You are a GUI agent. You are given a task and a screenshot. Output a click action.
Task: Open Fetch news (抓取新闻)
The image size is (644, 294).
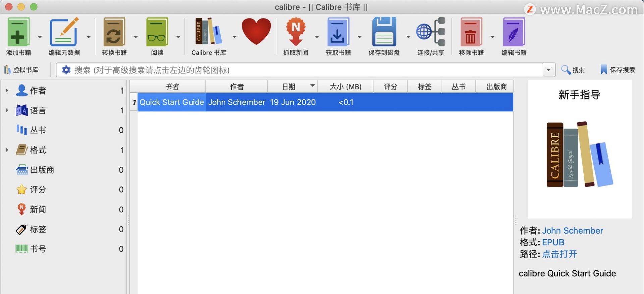(x=296, y=32)
